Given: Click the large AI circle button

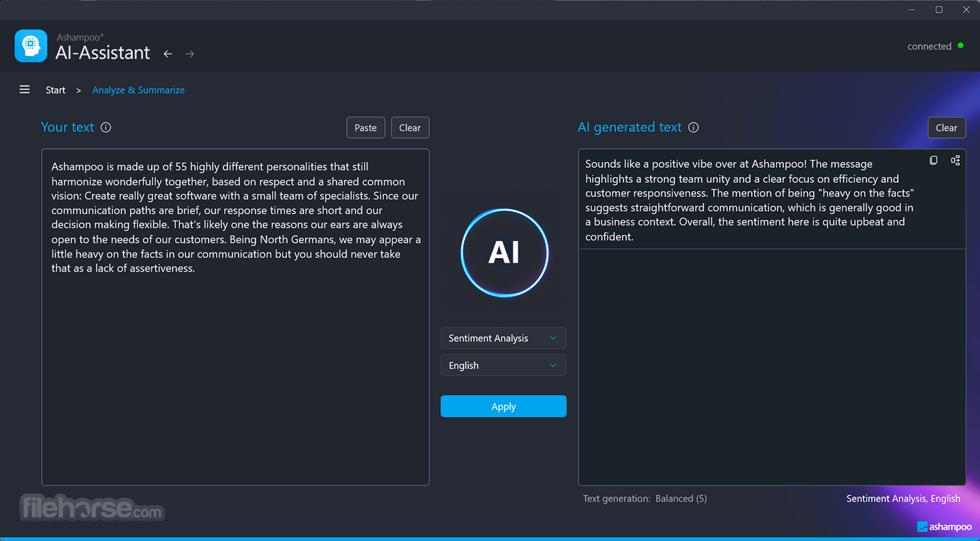Looking at the screenshot, I should point(504,253).
